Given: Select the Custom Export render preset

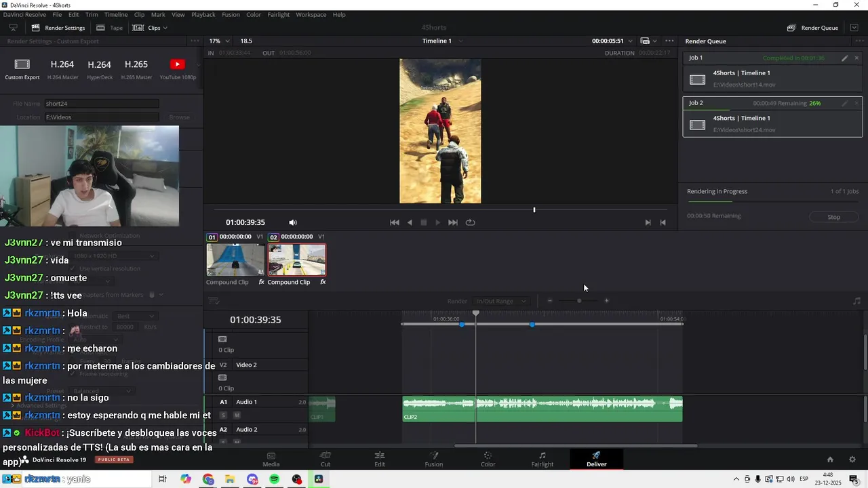Looking at the screenshot, I should coord(22,69).
